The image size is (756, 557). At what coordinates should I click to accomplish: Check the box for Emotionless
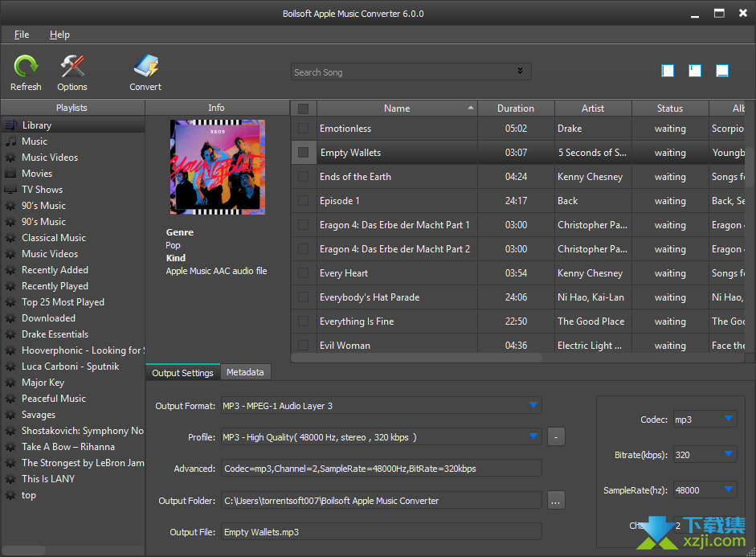click(x=303, y=129)
